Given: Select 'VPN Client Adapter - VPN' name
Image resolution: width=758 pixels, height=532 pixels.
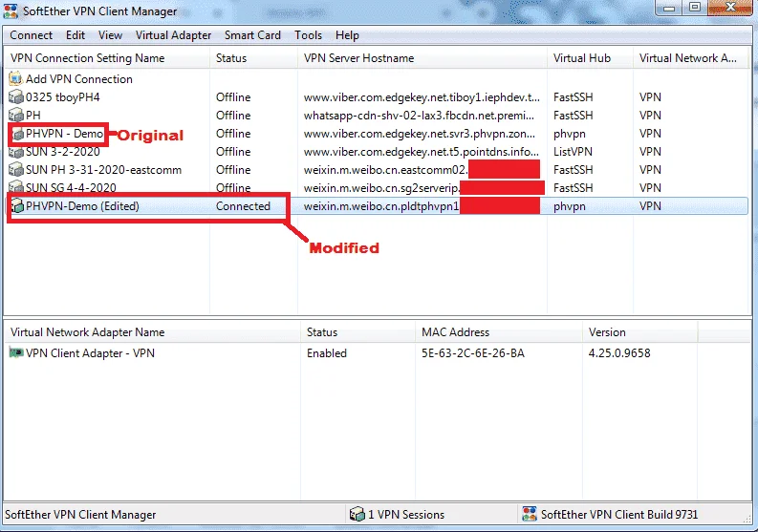Looking at the screenshot, I should (91, 353).
